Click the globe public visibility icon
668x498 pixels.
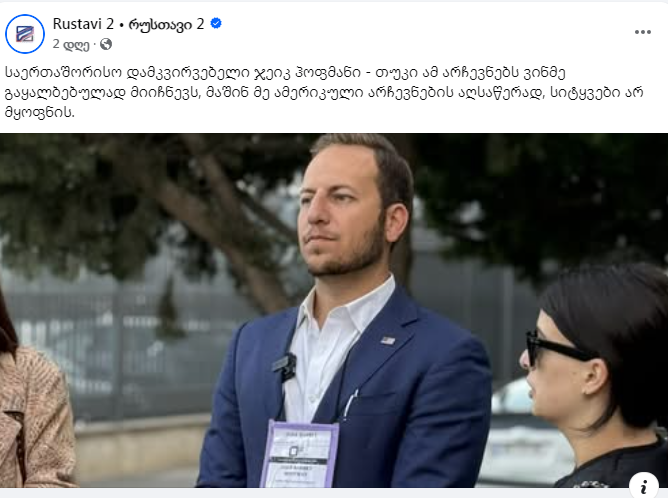click(106, 44)
